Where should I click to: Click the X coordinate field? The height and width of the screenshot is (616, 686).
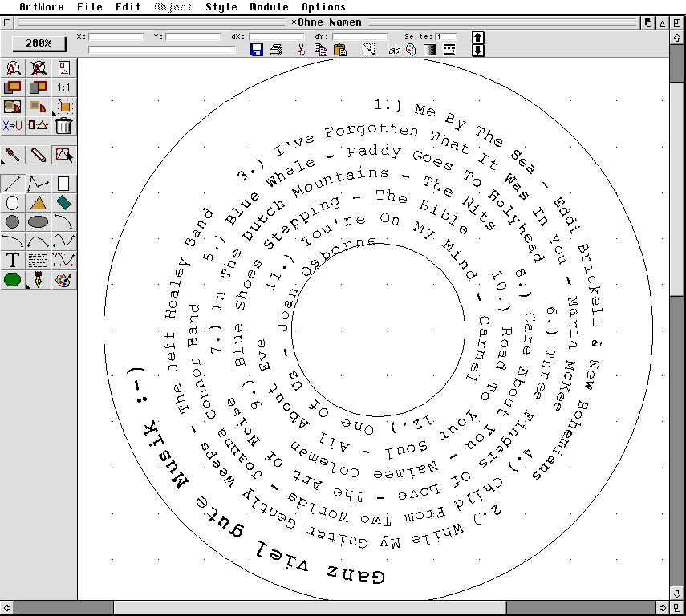coord(116,37)
